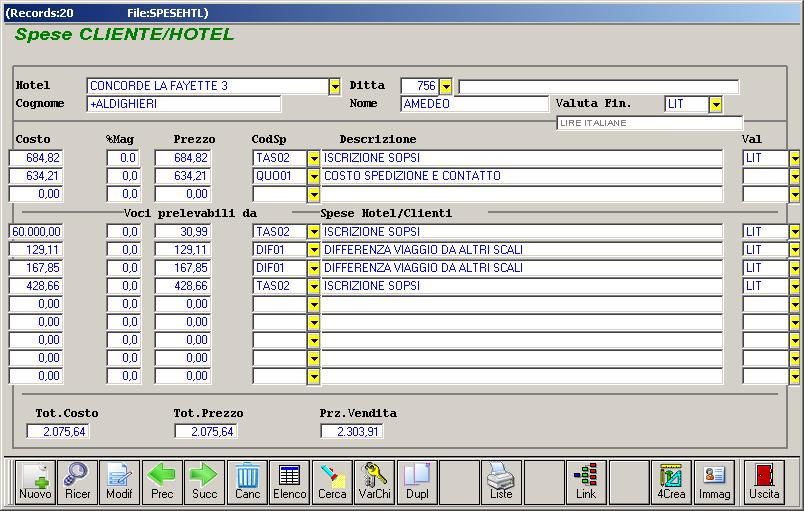Open CodSp dropdown on TAS02 428,66 row
Screen dimensions: 804x511
click(313, 286)
